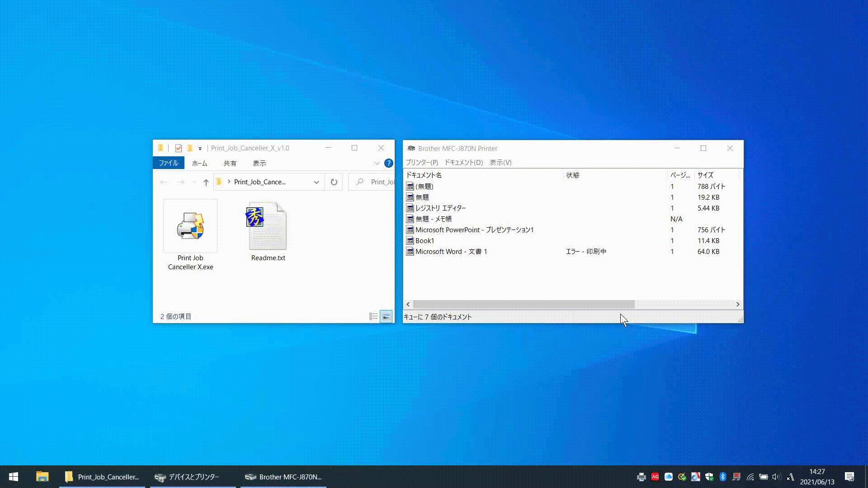868x488 pixels.
Task: Click the scroll left arrow in printer queue
Action: coord(408,305)
